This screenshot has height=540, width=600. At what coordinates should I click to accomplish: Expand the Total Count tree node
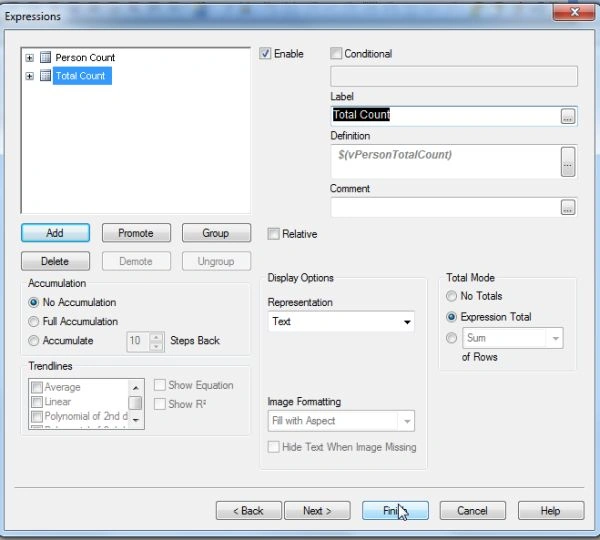click(29, 76)
